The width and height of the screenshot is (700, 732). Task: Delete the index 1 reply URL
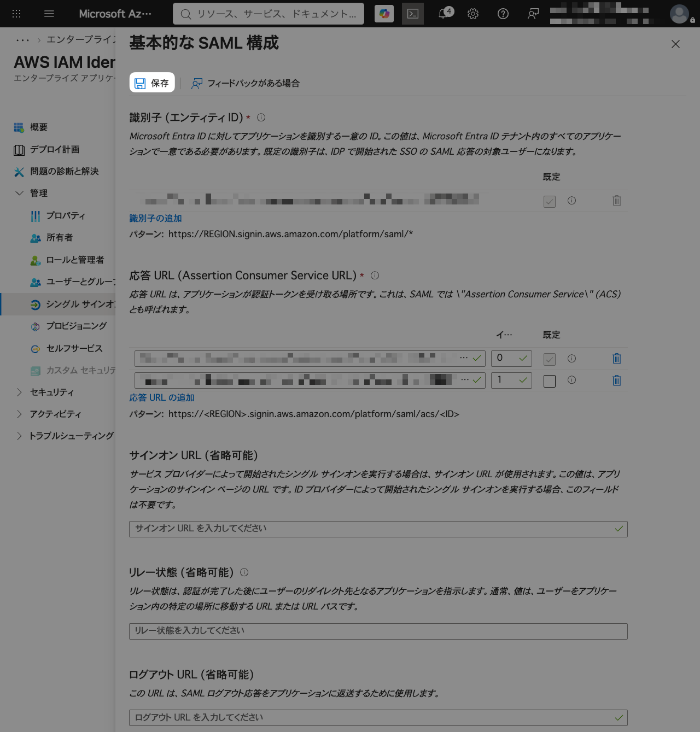pos(617,380)
